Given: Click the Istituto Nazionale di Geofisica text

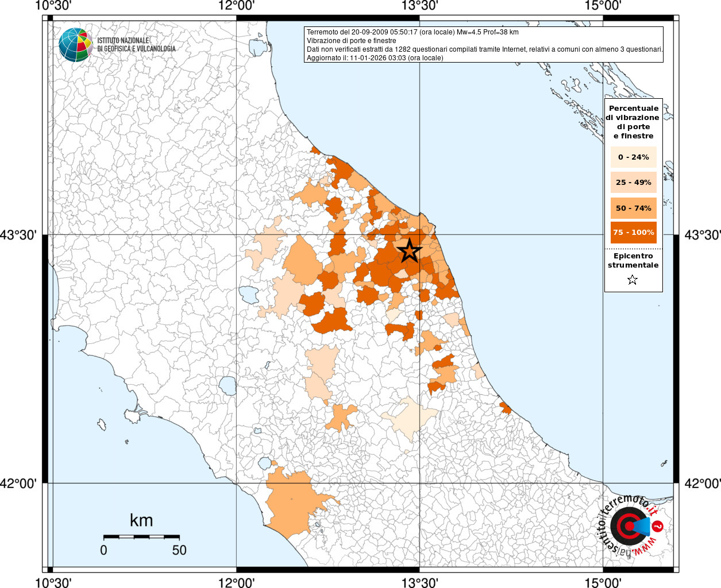Looking at the screenshot, I should (136, 45).
